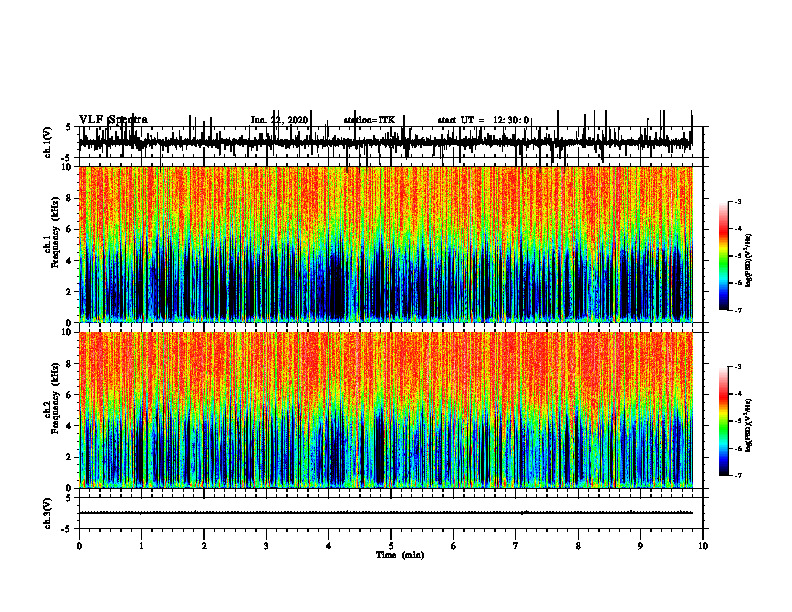Click the "station=ITK" header text
The height and width of the screenshot is (612, 792).
(x=369, y=120)
